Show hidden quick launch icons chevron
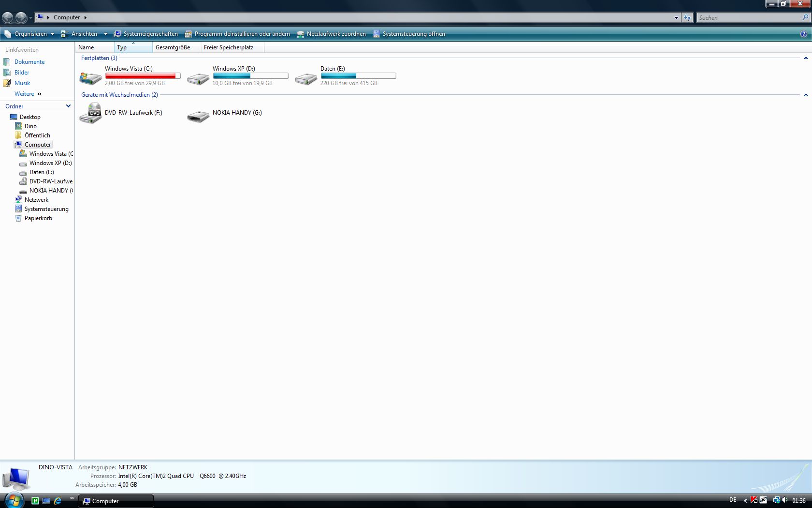Image resolution: width=812 pixels, height=508 pixels. tap(72, 498)
